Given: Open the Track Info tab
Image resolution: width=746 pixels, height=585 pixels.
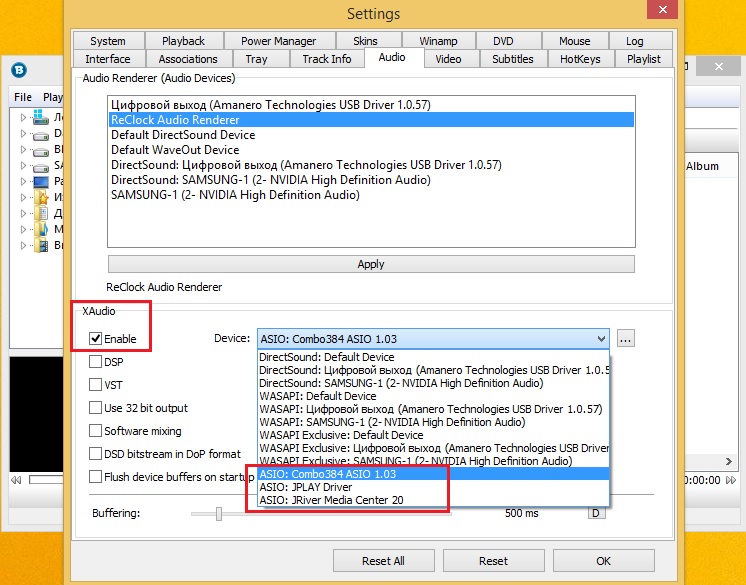Looking at the screenshot, I should [x=327, y=59].
